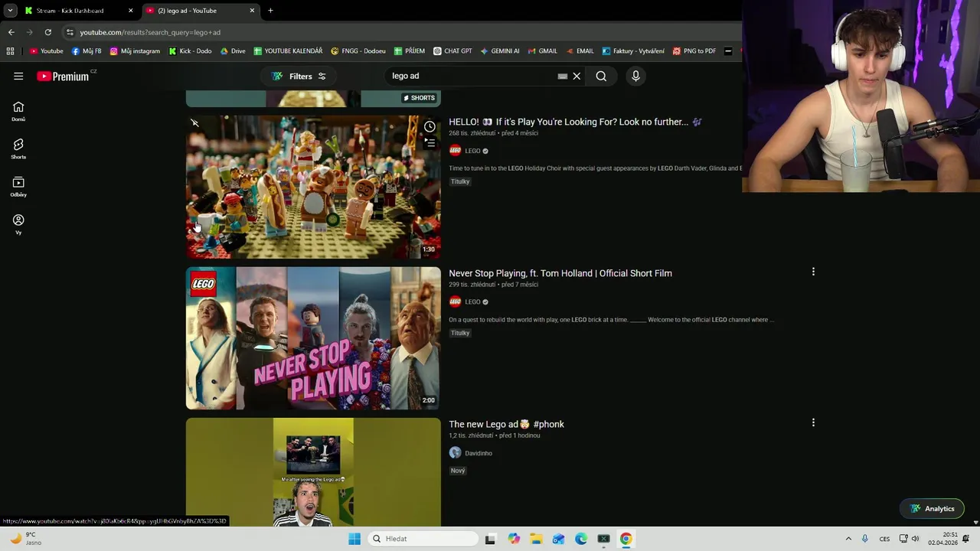Add HELLO video to Watch Later
980x551 pixels.
tap(430, 126)
